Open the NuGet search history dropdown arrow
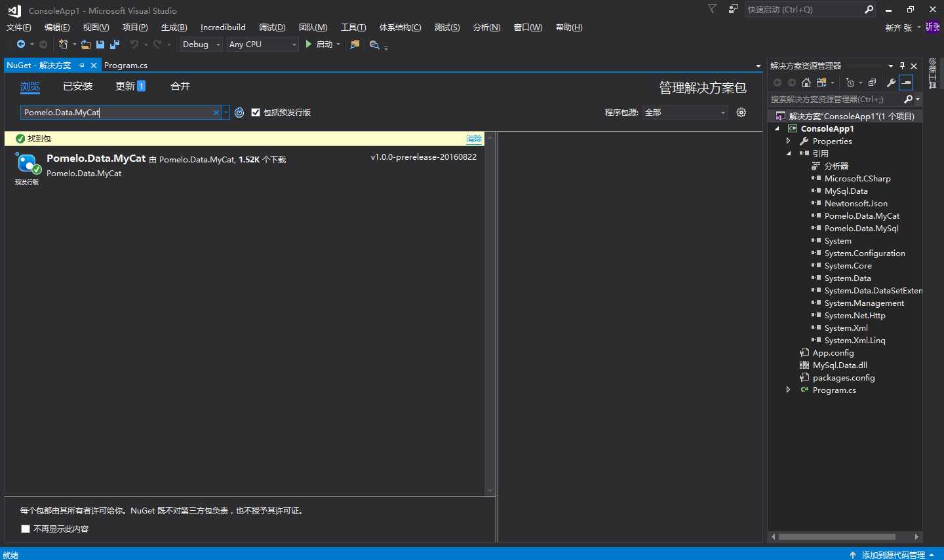944x560 pixels. click(226, 113)
